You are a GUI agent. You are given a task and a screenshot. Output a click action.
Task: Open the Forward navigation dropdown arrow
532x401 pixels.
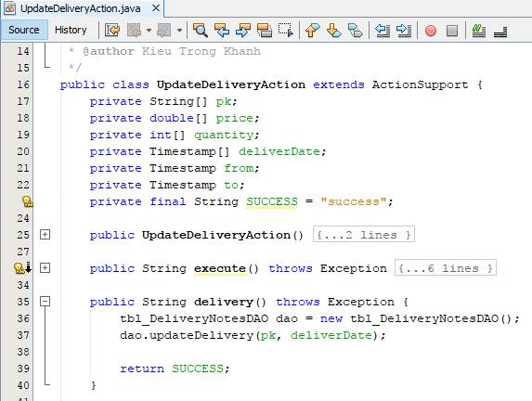coord(179,31)
